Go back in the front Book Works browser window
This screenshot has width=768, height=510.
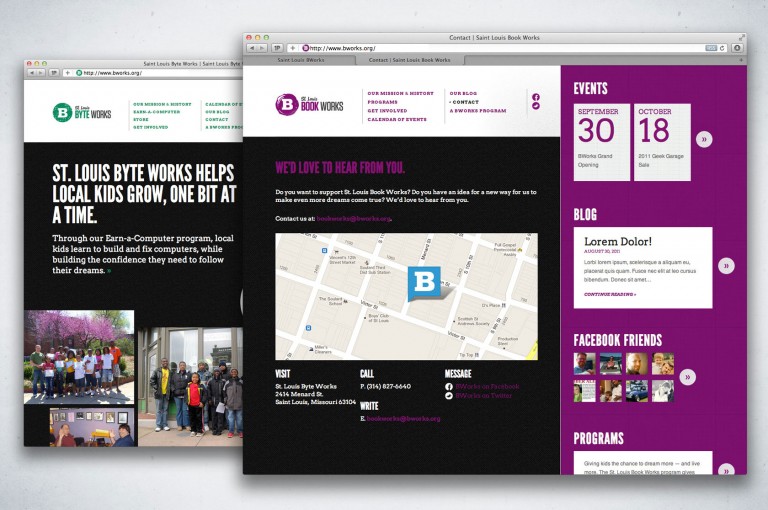[252, 48]
